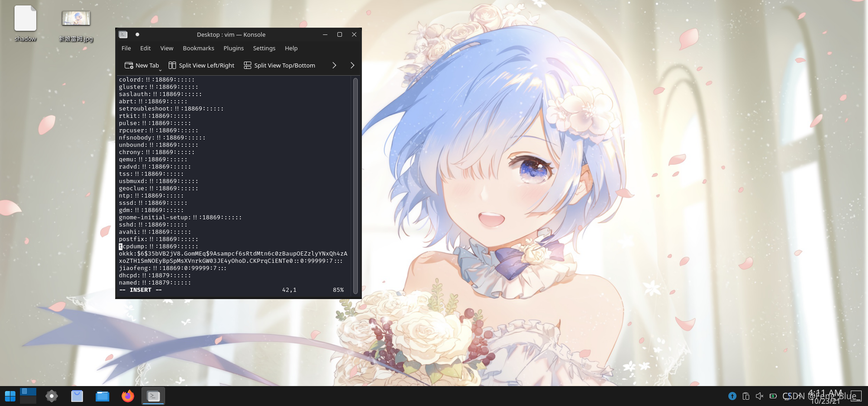Image resolution: width=868 pixels, height=406 pixels.
Task: Click the geoclue line in terminal
Action: (158, 188)
